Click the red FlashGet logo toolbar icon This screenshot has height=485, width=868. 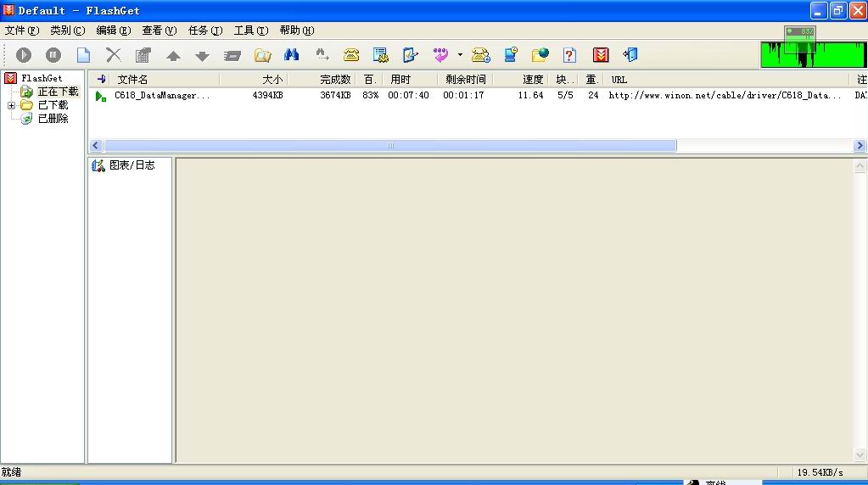(601, 55)
